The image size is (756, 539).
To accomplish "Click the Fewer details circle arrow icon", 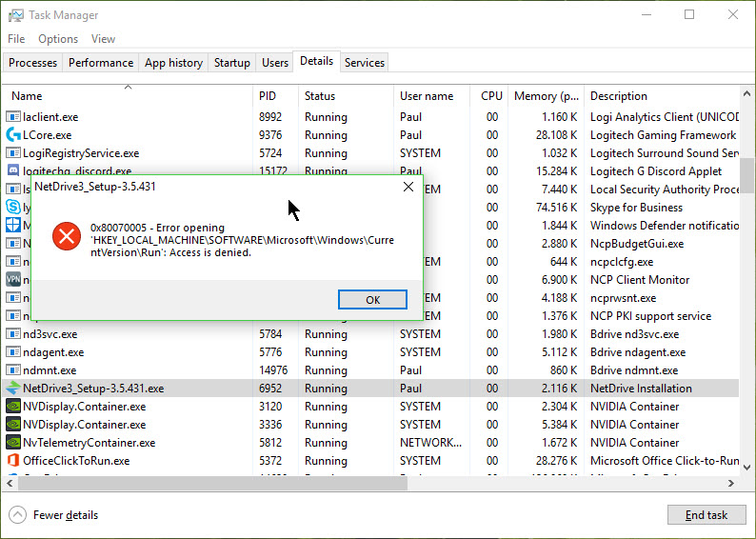I will pyautogui.click(x=18, y=515).
